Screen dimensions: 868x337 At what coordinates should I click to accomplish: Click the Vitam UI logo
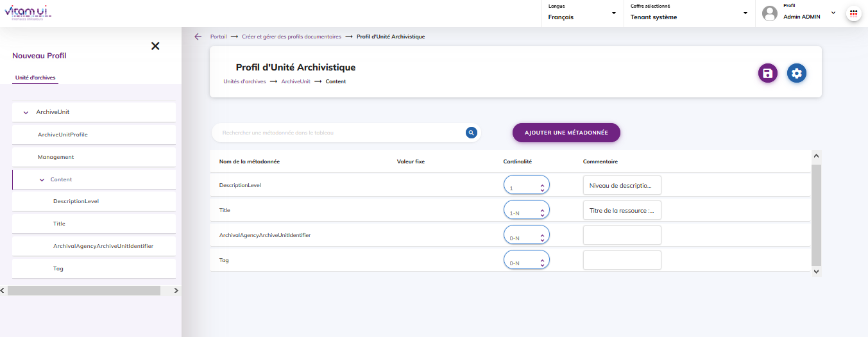[x=28, y=13]
